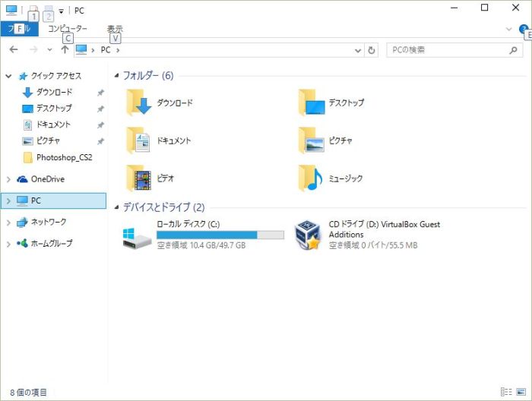Select Photoshop_CS2 in quick access

coord(64,157)
